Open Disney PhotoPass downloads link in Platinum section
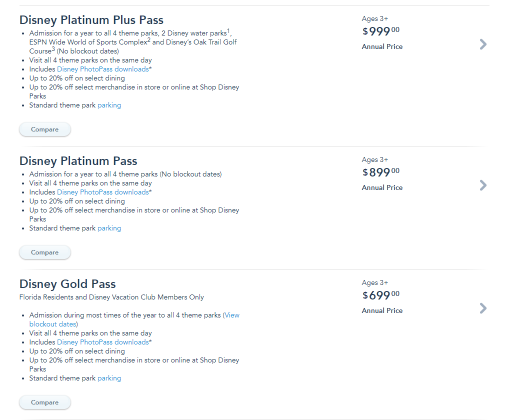Screen dimensions: 526x420 [x=102, y=192]
